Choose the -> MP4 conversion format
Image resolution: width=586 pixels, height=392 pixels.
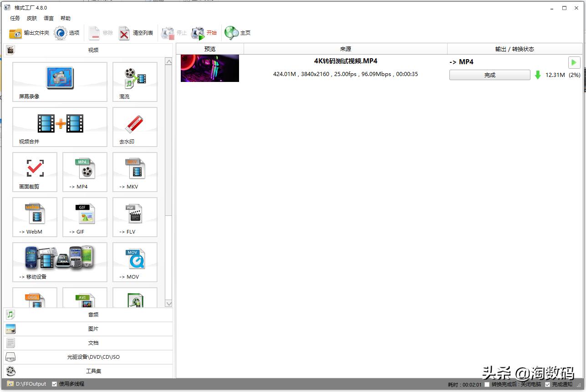click(85, 172)
